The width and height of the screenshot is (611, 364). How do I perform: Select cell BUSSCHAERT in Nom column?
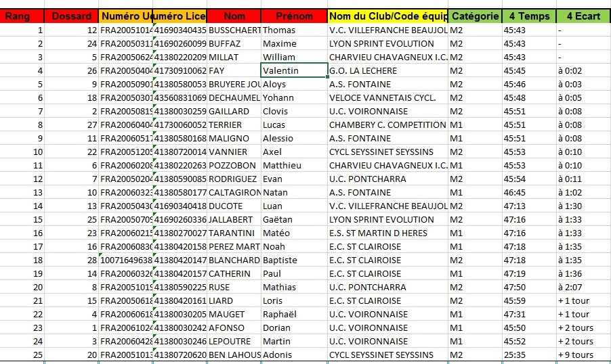point(234,30)
